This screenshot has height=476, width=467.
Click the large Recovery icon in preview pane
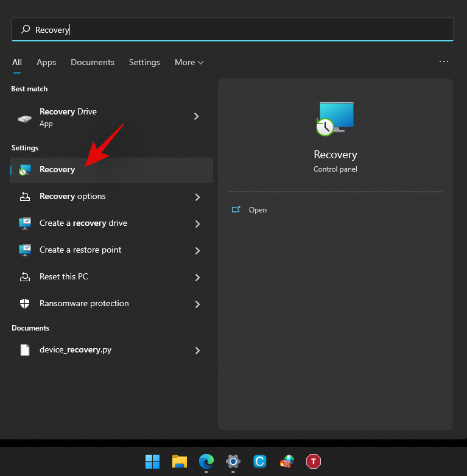[335, 119]
